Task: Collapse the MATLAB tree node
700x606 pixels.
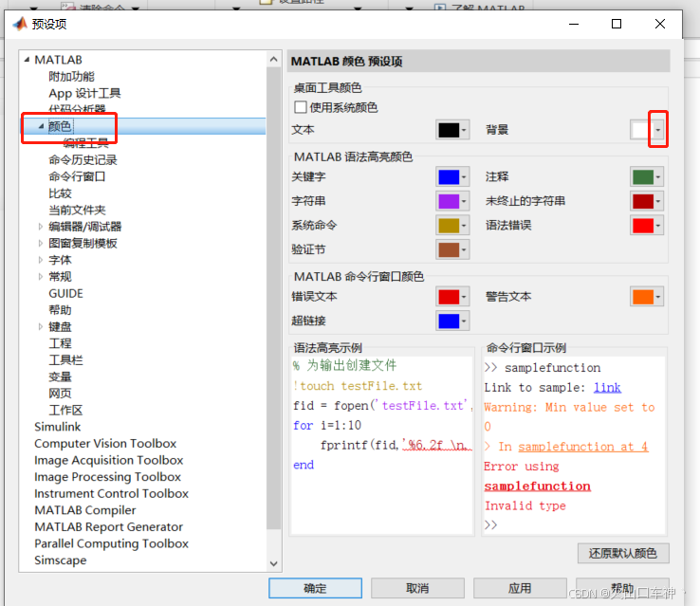Action: [27, 60]
